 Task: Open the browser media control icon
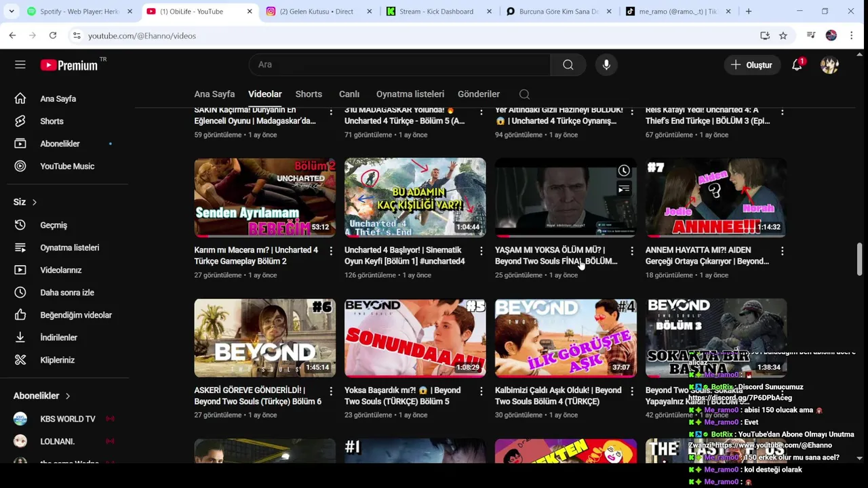tap(811, 35)
